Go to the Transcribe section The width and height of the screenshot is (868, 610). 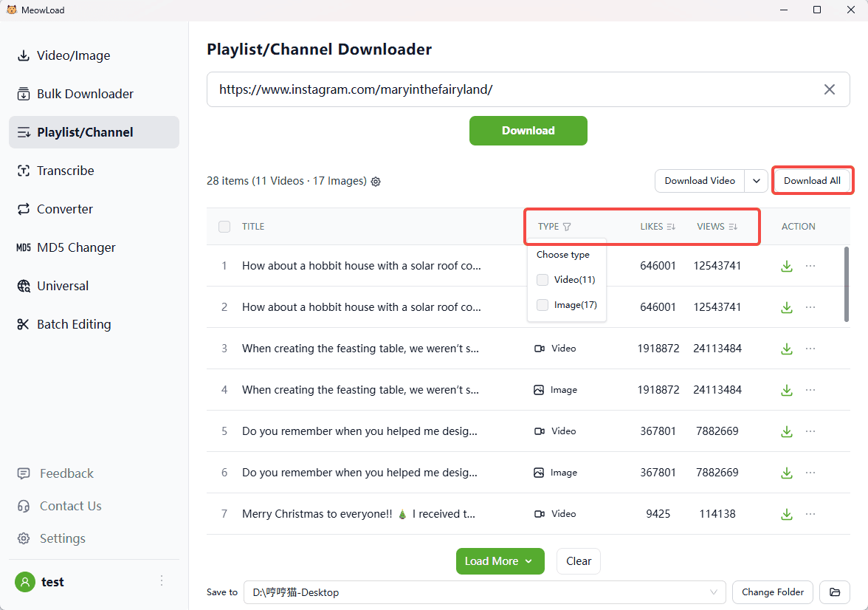pos(66,171)
